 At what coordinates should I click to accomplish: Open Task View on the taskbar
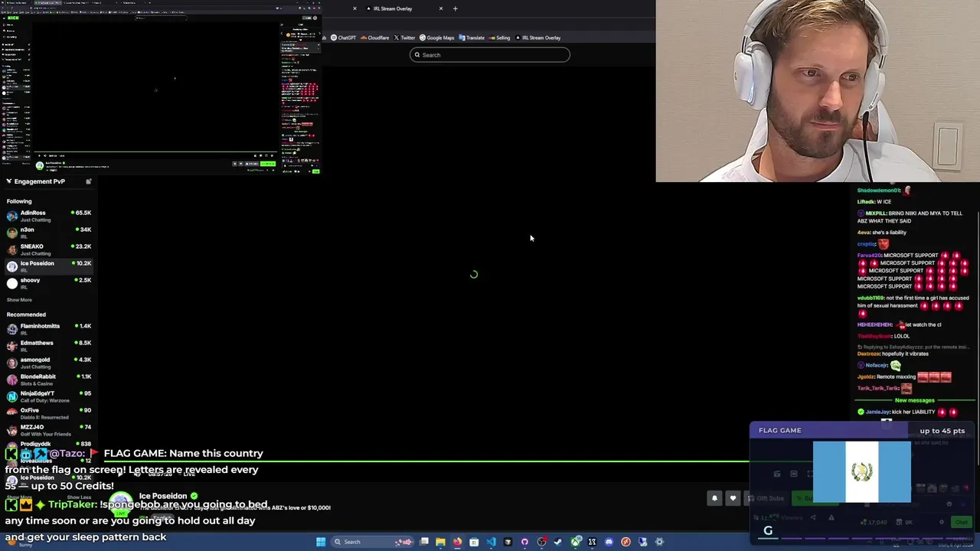tap(423, 542)
